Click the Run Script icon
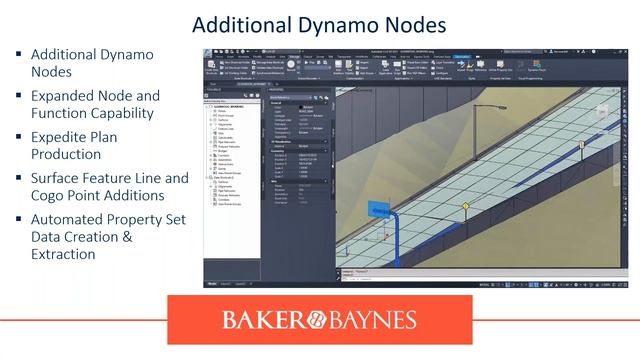 [x=397, y=64]
